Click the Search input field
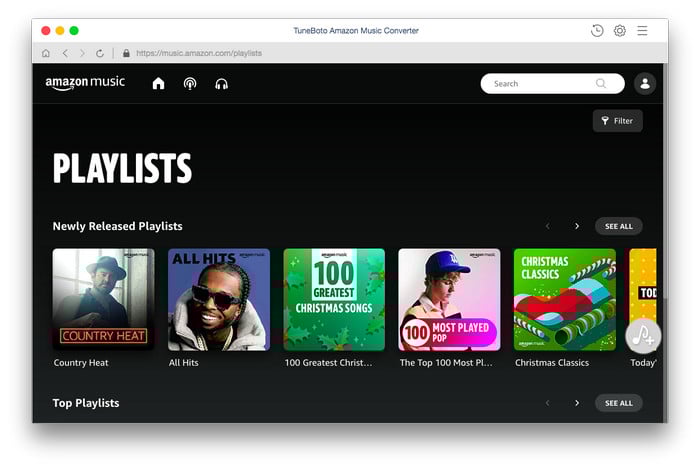The width and height of the screenshot is (700, 469). click(x=540, y=84)
